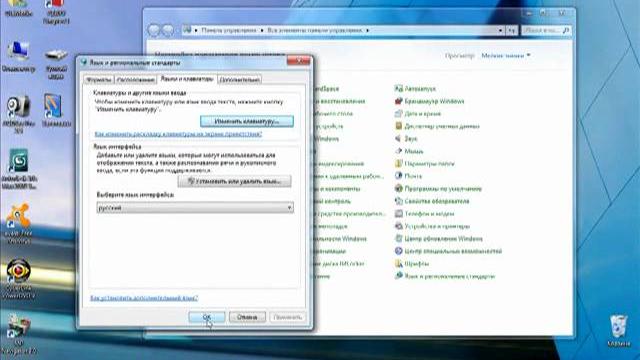Open Центр специальных возможностей icon
The width and height of the screenshot is (640, 360).
[398, 251]
